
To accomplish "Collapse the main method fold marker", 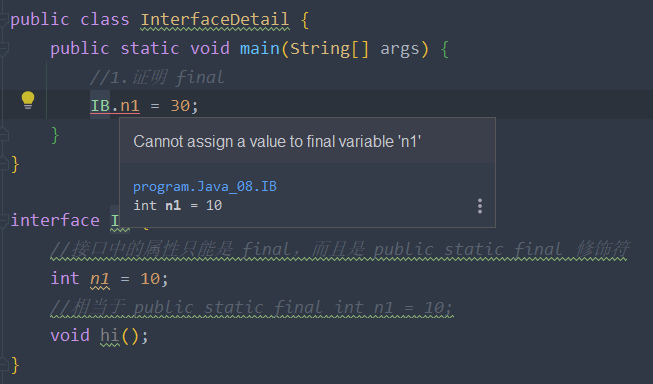I will [3, 49].
